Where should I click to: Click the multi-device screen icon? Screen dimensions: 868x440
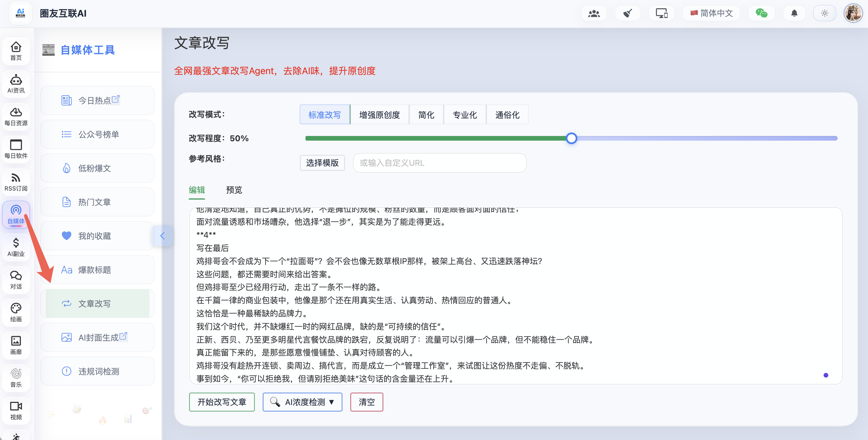click(662, 13)
